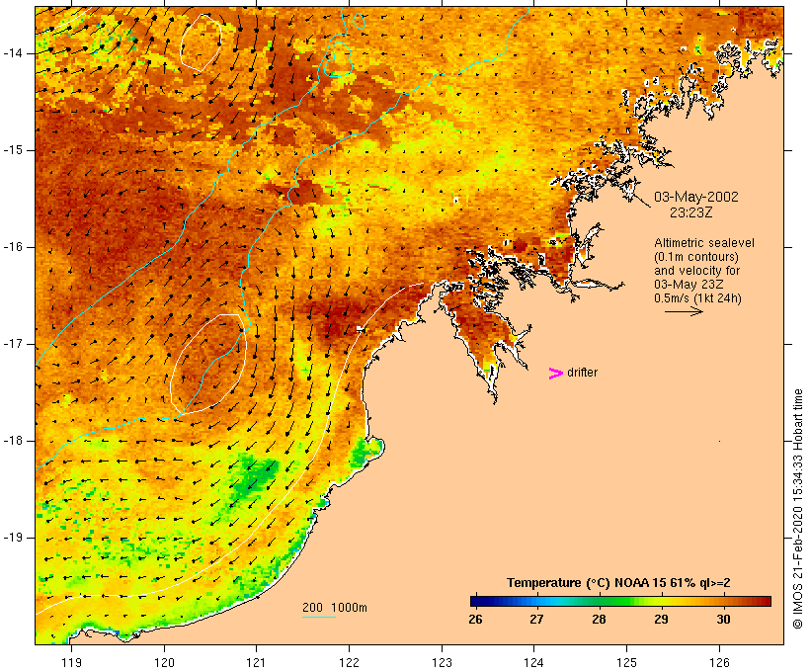
Task: Click the latitude axis label '-16'
Action: click(x=12, y=247)
